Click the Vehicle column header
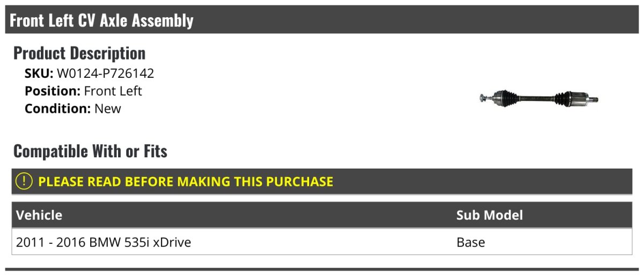 [39, 215]
